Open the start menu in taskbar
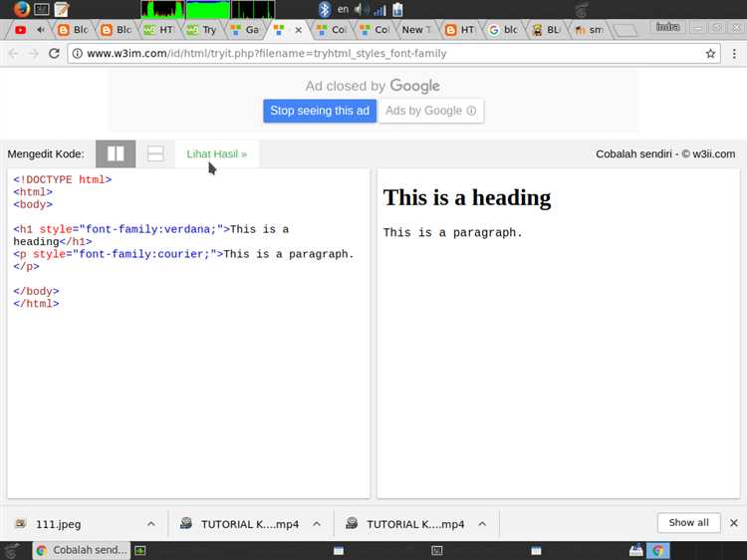 (12, 550)
